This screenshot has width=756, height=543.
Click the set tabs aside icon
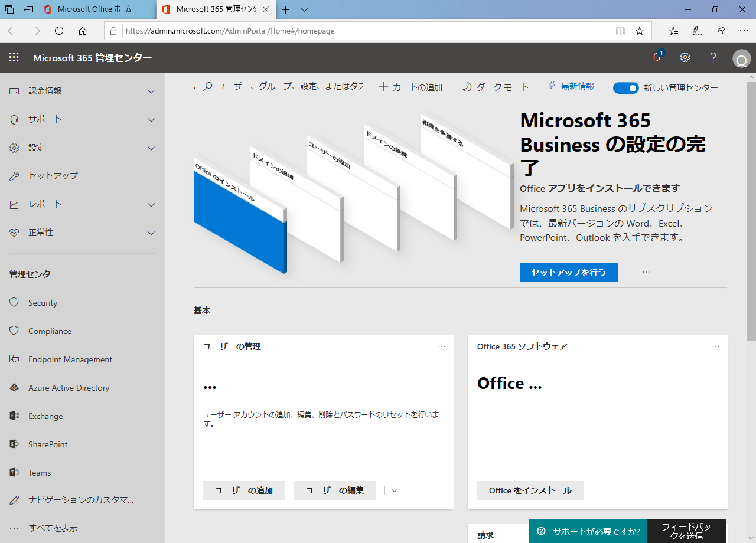(28, 9)
